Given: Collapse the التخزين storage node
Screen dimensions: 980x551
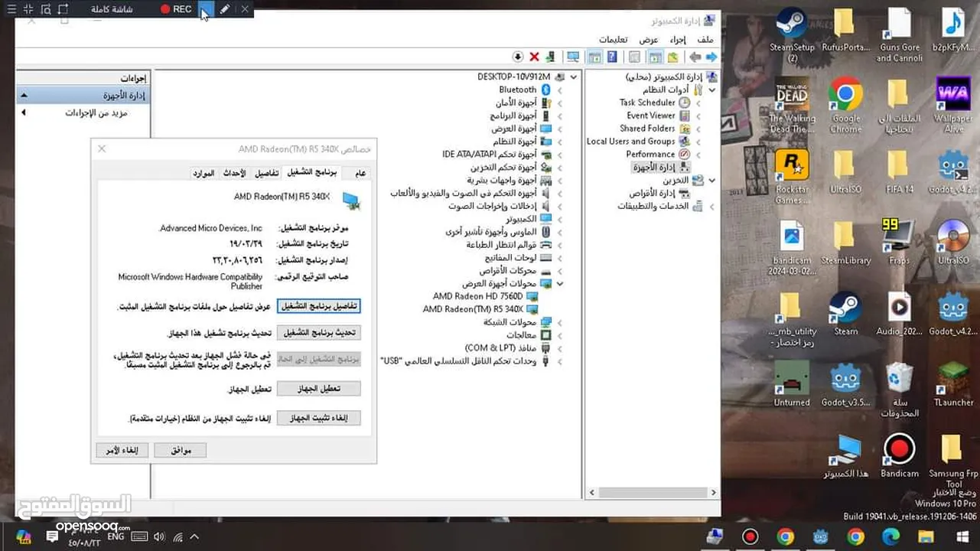Looking at the screenshot, I should coord(711,181).
